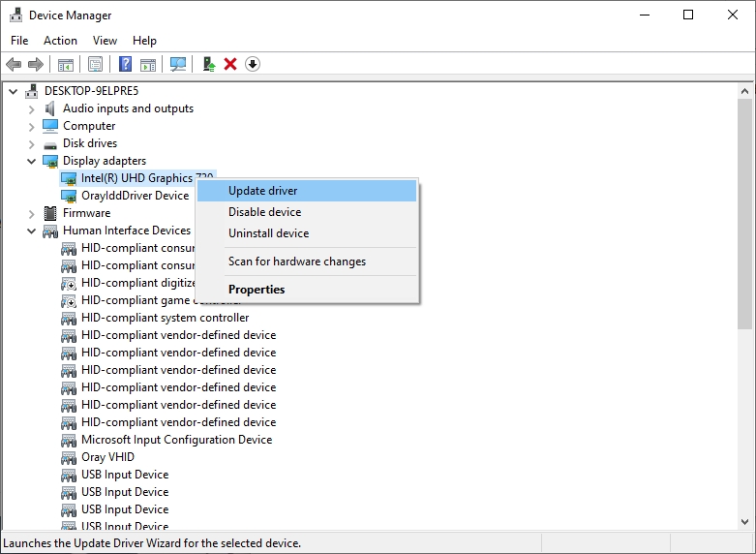Click the Back arrow in the toolbar
The width and height of the screenshot is (756, 554).
coord(14,64)
